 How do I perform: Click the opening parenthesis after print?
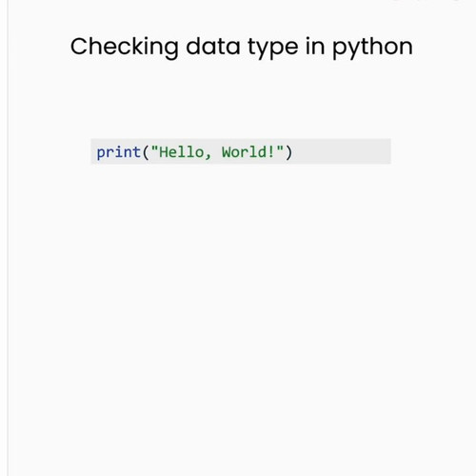click(146, 152)
